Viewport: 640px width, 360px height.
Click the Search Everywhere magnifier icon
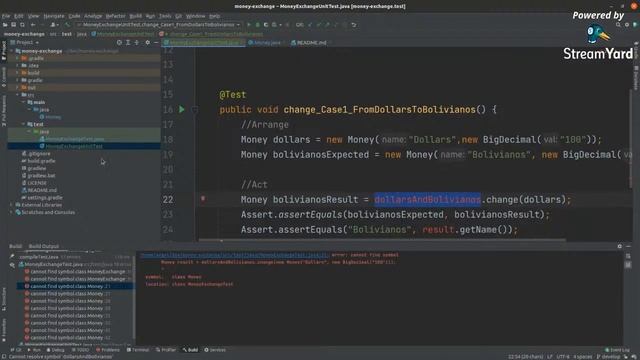(618, 25)
